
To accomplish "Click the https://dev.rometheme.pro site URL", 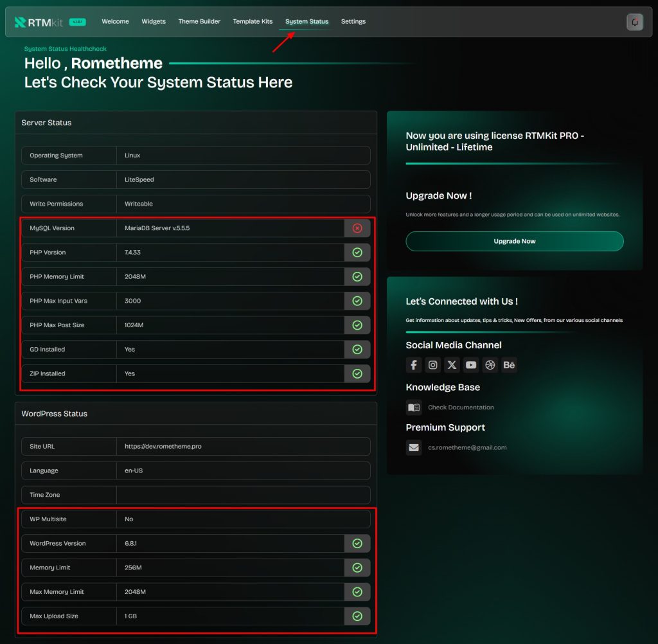I will pos(163,446).
